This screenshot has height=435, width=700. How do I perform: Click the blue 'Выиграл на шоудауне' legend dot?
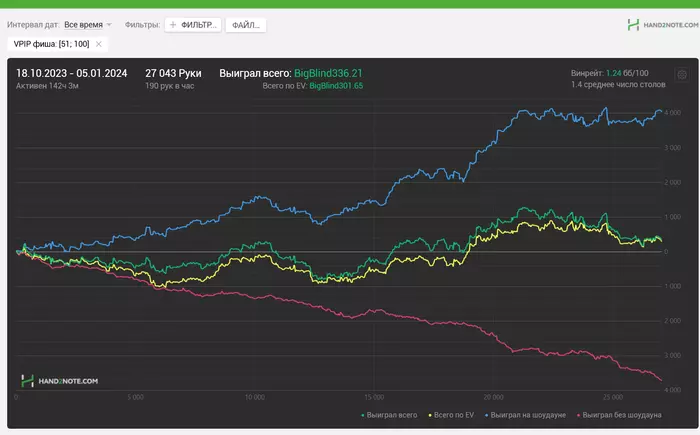point(487,415)
